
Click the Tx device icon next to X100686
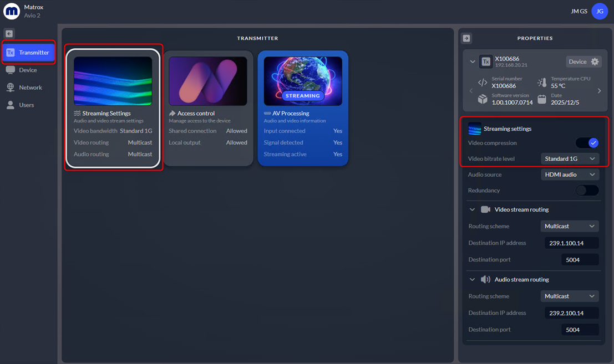tap(485, 61)
